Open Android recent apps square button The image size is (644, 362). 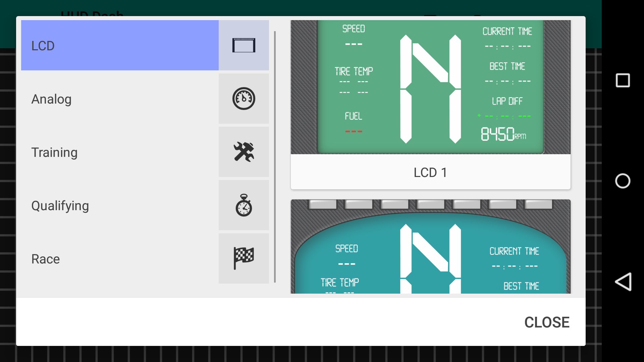(x=623, y=80)
